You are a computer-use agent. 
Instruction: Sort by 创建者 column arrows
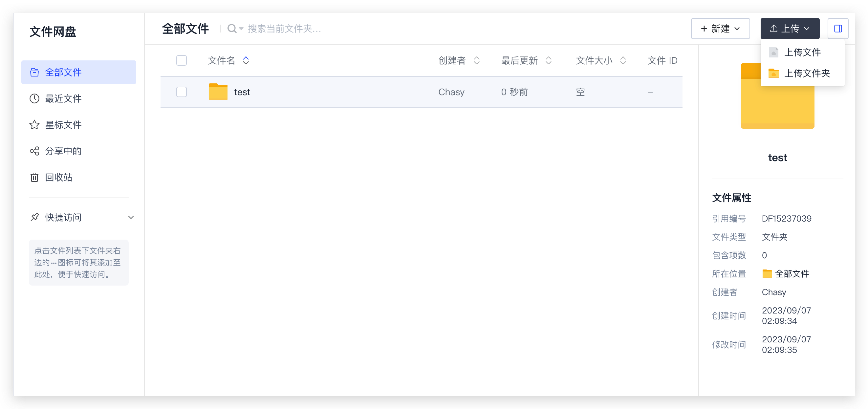coord(476,60)
